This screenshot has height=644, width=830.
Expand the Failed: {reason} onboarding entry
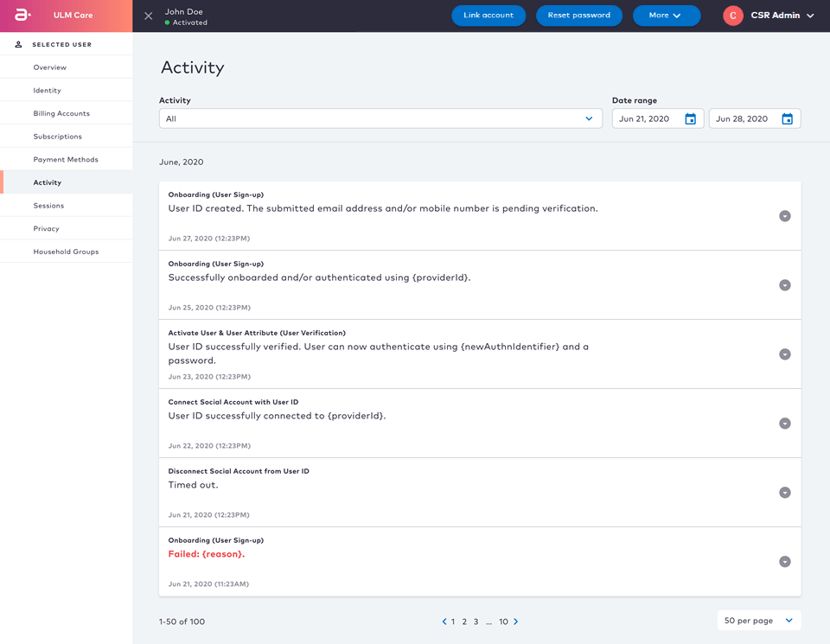785,562
